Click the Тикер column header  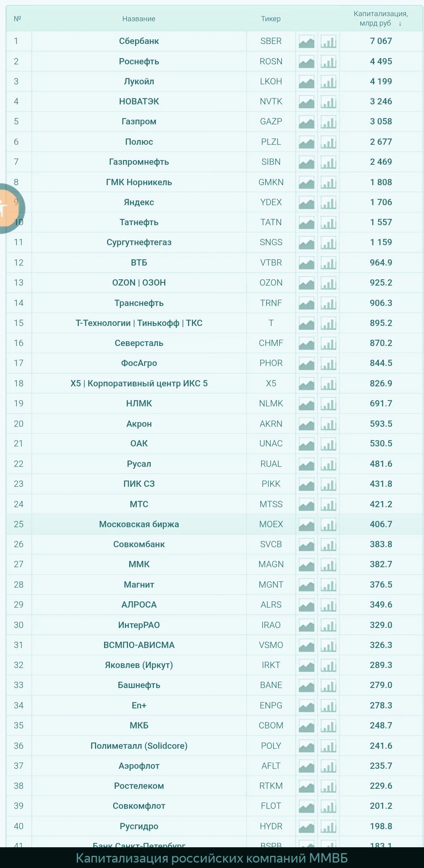(271, 19)
